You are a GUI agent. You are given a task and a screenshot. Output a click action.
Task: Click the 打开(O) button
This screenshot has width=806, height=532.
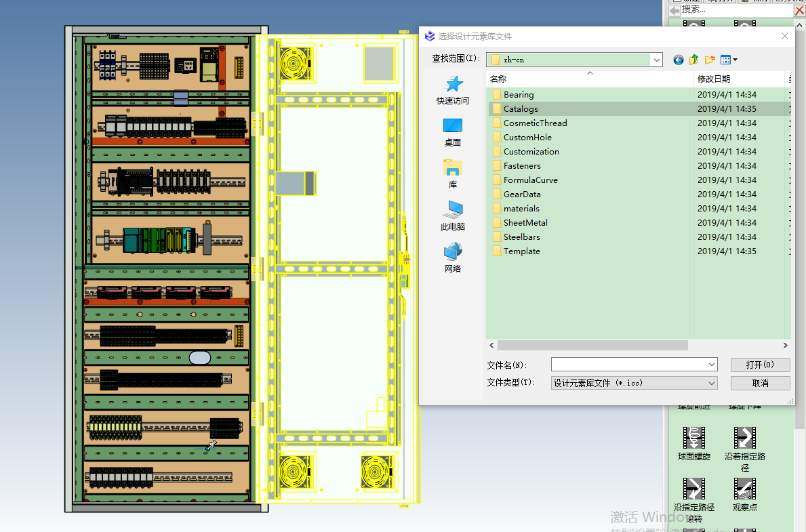tap(760, 365)
